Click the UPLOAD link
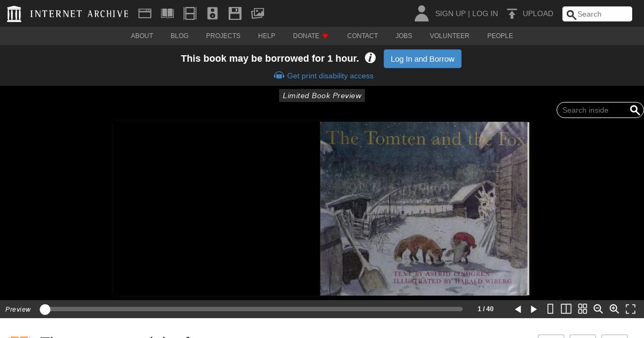The image size is (644, 338). [538, 13]
